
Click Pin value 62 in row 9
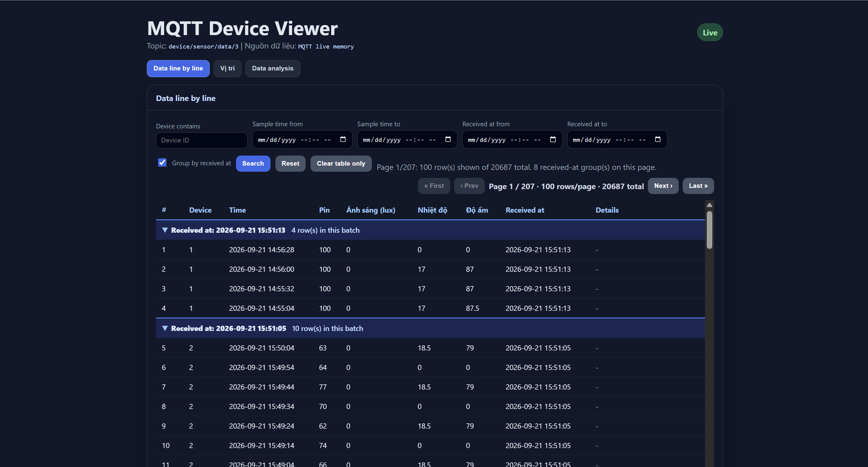coord(323,426)
